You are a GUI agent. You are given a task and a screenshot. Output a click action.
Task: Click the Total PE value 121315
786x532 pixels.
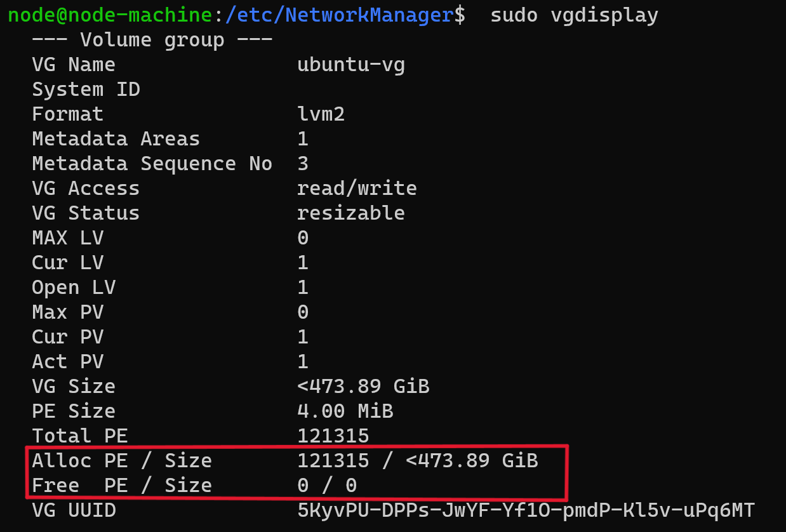[x=333, y=436]
